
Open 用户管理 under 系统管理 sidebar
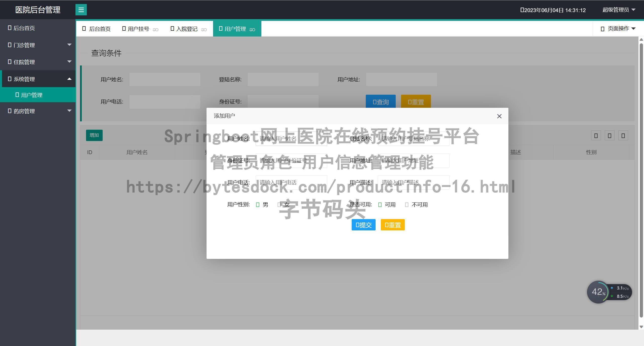coord(38,95)
